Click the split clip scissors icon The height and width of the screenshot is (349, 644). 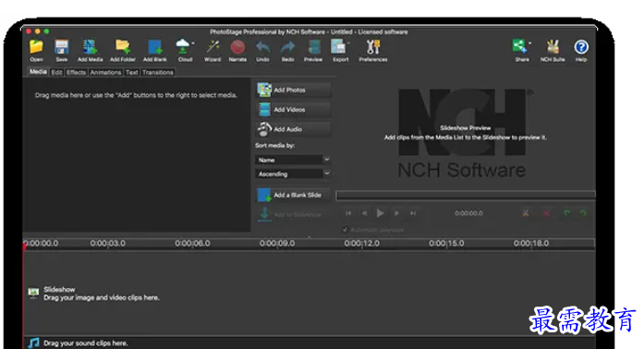pos(526,213)
